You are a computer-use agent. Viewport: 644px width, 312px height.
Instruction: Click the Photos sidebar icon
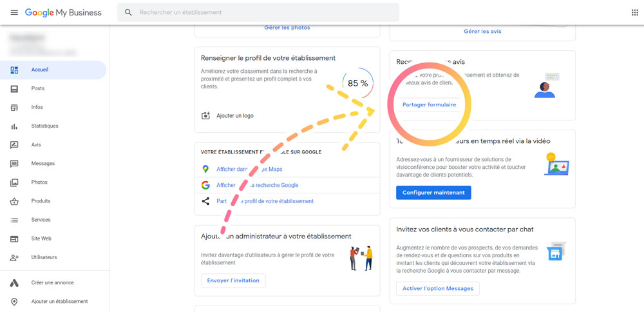pos(14,182)
